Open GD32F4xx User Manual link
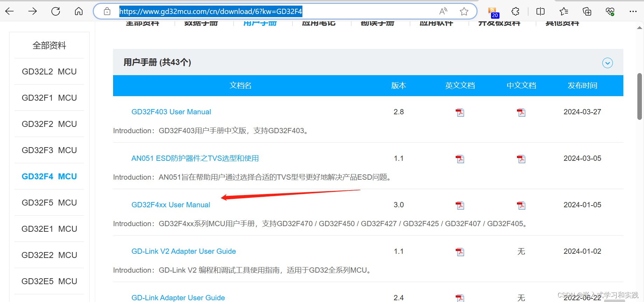644x302 pixels. point(171,205)
